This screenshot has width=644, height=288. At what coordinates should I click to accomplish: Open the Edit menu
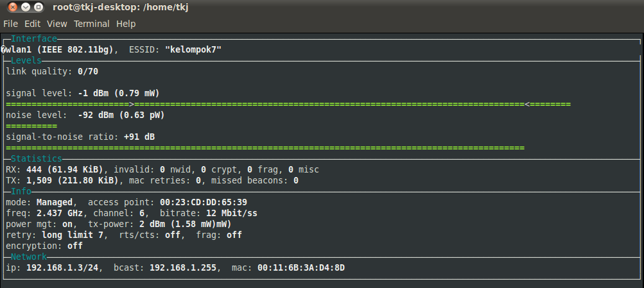(32, 24)
